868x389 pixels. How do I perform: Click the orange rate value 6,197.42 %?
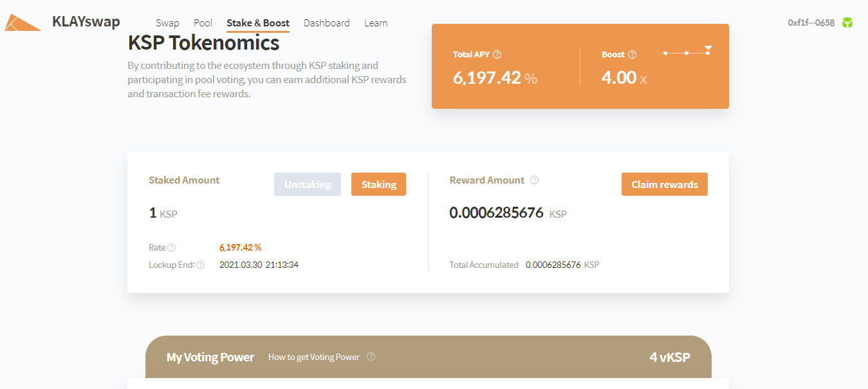coord(240,247)
